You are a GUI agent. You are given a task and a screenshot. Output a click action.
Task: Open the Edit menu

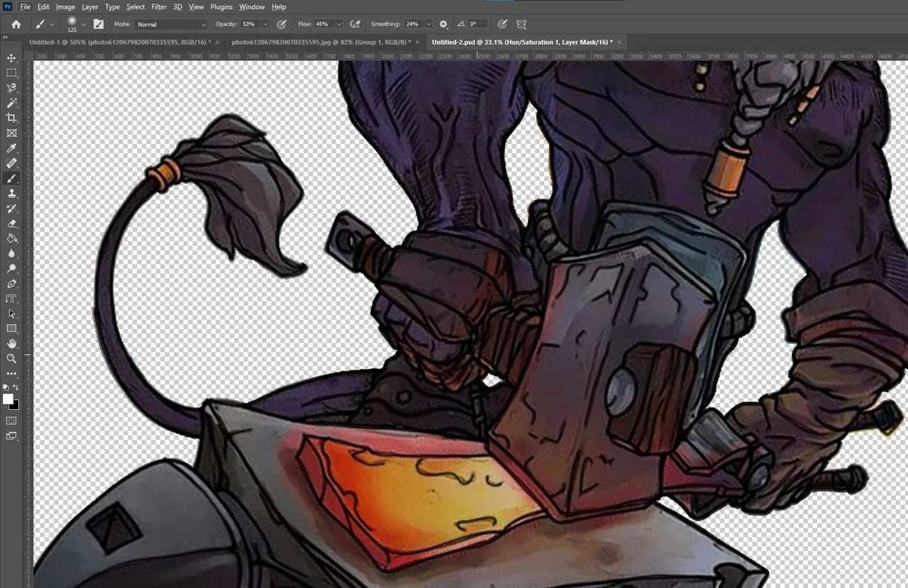pyautogui.click(x=43, y=6)
